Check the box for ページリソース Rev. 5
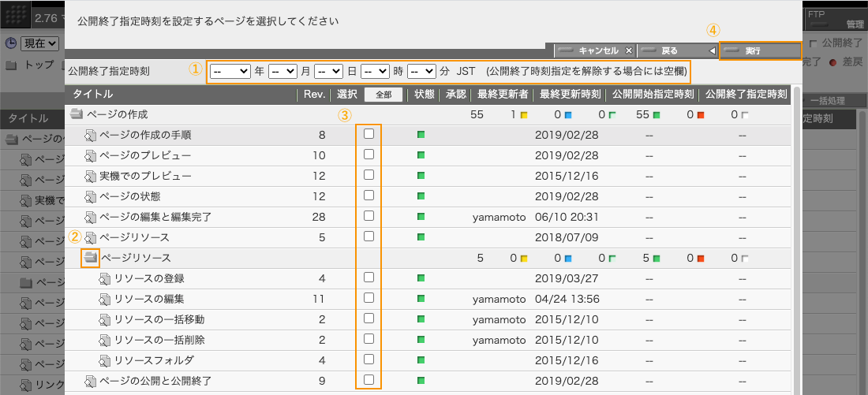The width and height of the screenshot is (868, 395). click(x=369, y=237)
